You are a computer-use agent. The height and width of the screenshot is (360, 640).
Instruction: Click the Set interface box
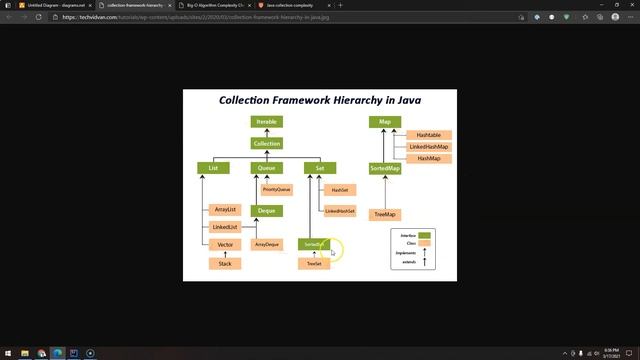point(320,168)
